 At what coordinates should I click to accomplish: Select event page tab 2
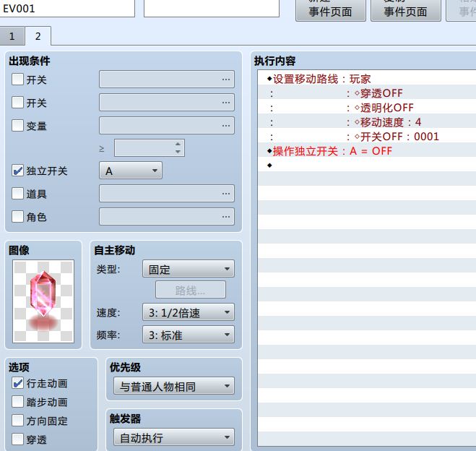pyautogui.click(x=38, y=36)
